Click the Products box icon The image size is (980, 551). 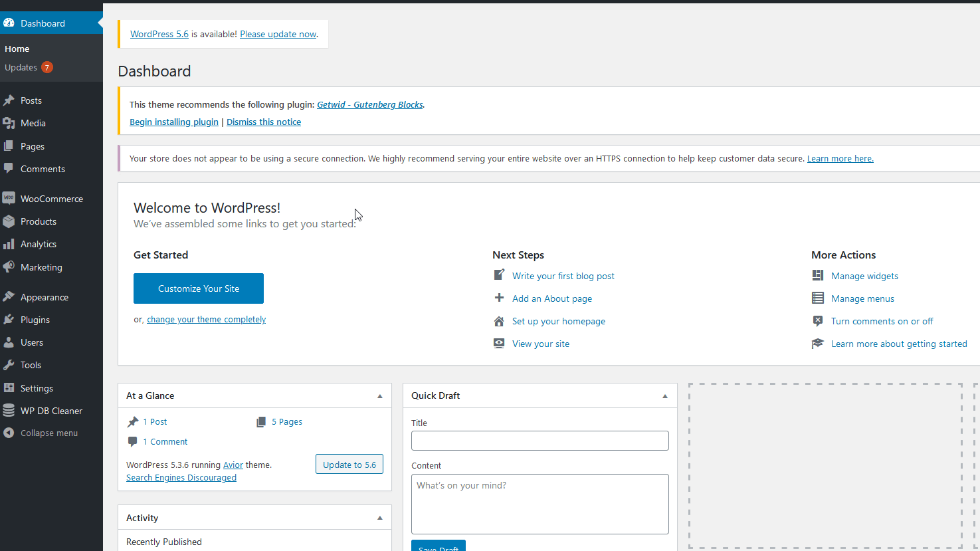coord(9,221)
